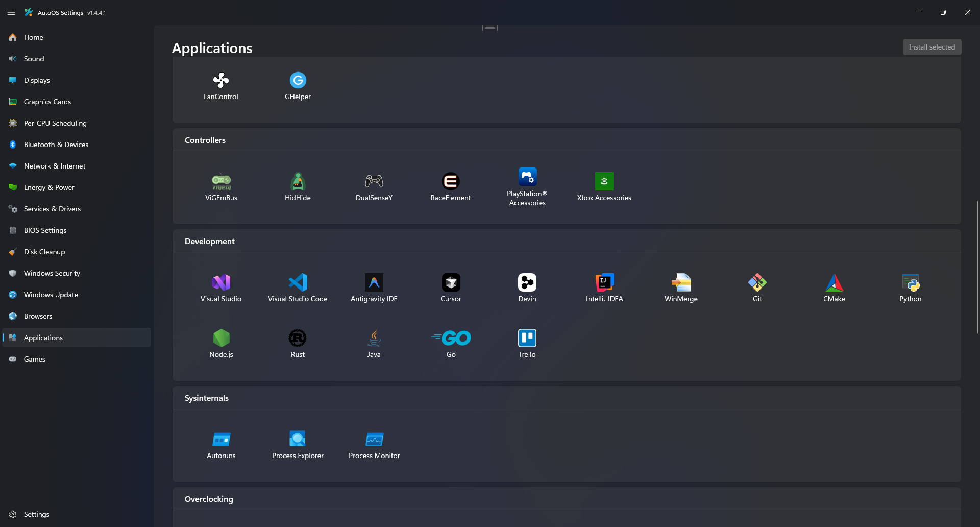Select the Process Monitor icon
The image size is (980, 527).
click(375, 439)
